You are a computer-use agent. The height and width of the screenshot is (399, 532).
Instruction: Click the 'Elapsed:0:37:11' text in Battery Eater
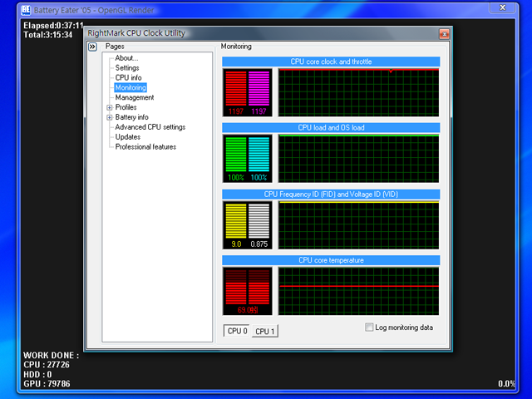coord(53,26)
